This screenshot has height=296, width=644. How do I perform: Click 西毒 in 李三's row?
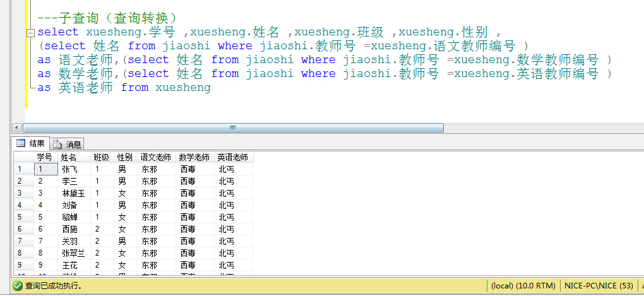tap(195, 181)
